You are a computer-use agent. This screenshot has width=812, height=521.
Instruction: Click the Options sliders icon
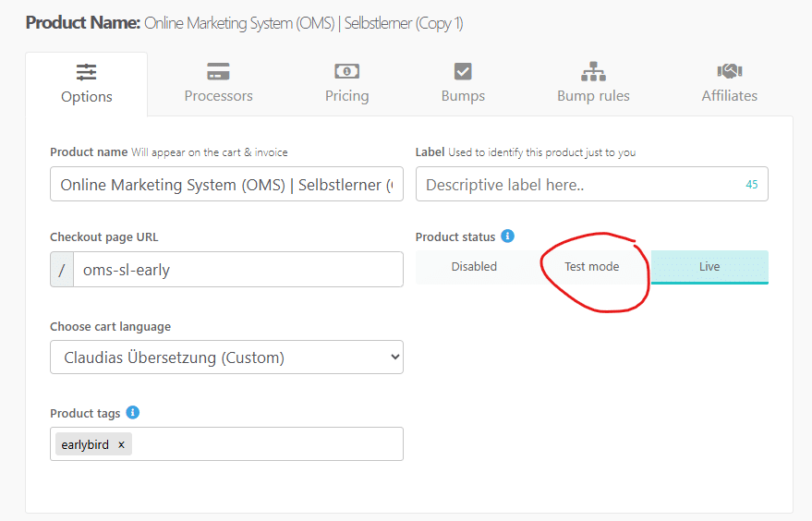click(x=86, y=72)
